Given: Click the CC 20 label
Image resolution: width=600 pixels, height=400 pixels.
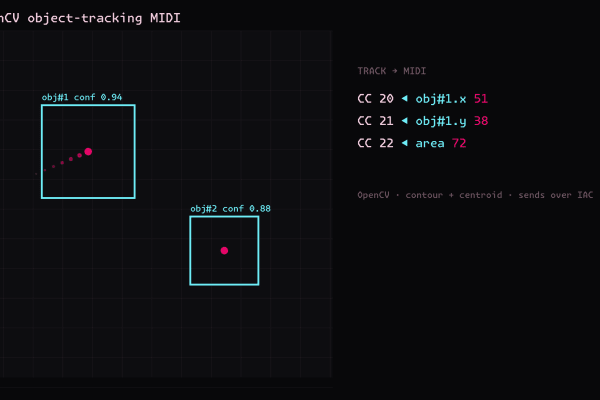Looking at the screenshot, I should [375, 99].
